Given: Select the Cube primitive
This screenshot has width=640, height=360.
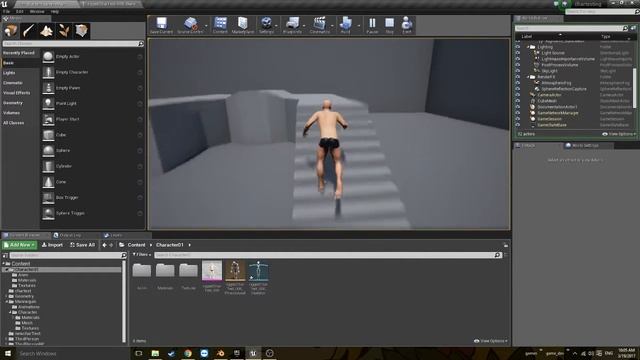Looking at the screenshot, I should tap(93, 135).
